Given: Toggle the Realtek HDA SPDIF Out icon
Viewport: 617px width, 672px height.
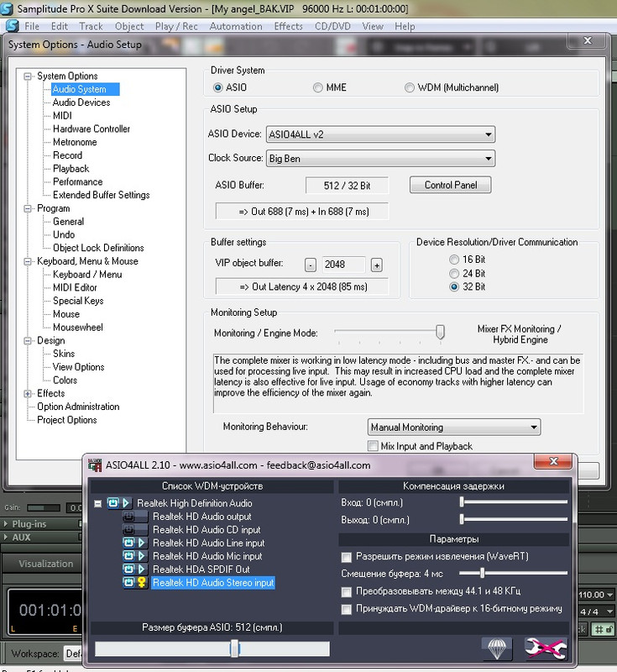Looking at the screenshot, I should click(129, 570).
